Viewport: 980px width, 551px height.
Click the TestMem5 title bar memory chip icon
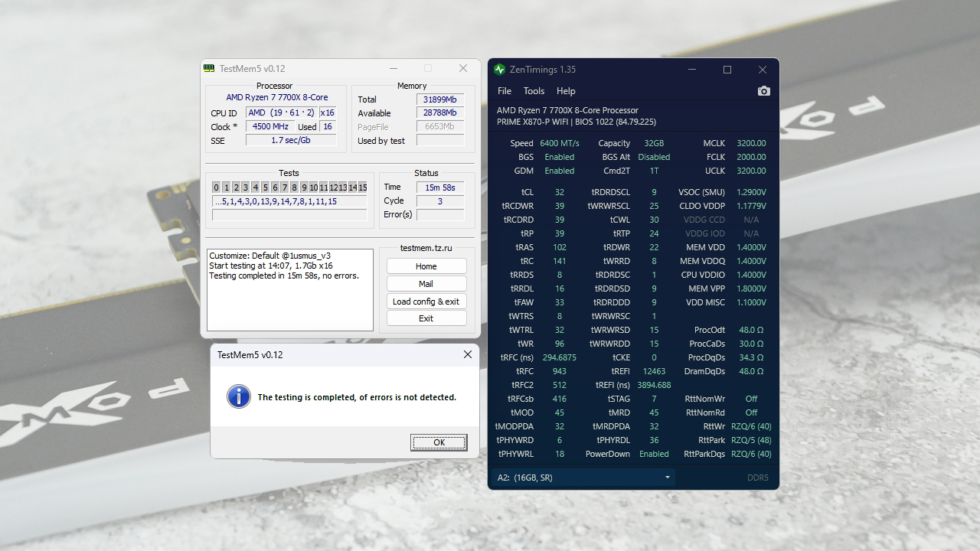pyautogui.click(x=209, y=68)
